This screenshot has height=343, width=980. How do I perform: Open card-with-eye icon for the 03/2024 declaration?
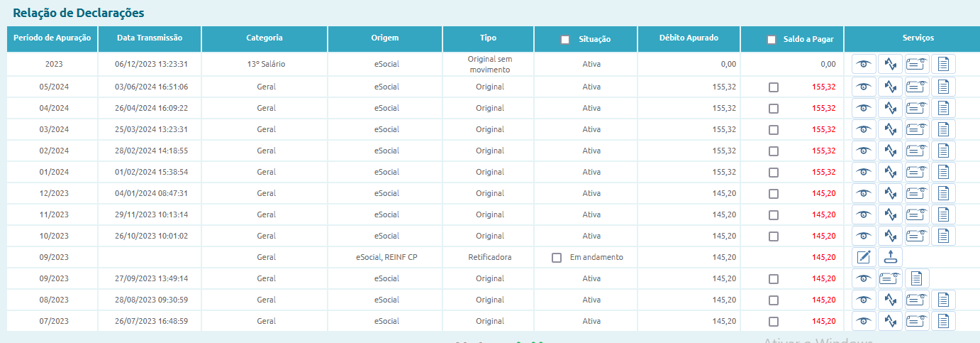(917, 129)
